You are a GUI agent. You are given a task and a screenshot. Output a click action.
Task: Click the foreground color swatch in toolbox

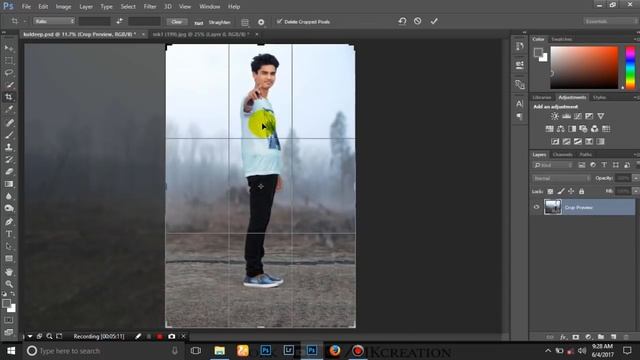pos(6,304)
